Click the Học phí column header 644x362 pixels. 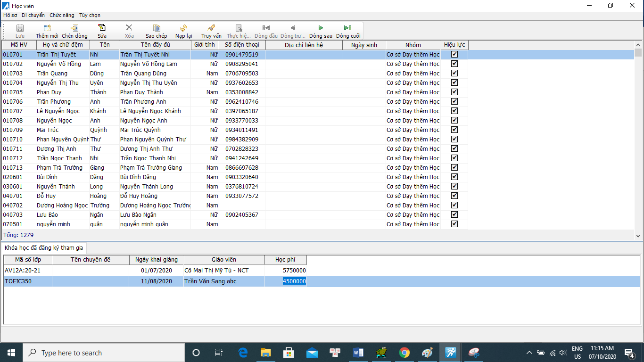[x=285, y=260]
